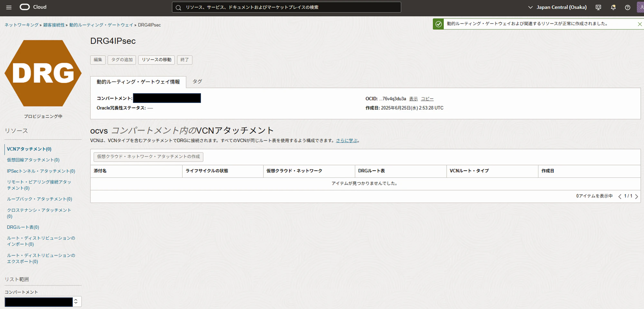Select IPSecトンネル・アタッチメント(0) in resources
This screenshot has height=309, width=644.
click(41, 171)
